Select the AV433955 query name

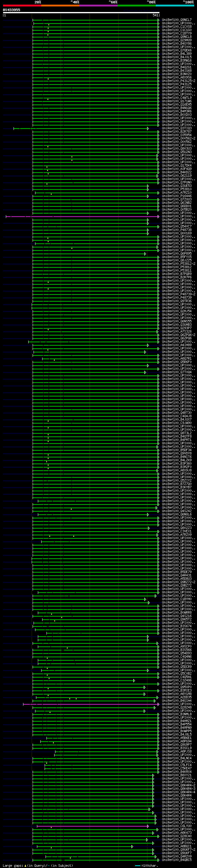[11, 10]
